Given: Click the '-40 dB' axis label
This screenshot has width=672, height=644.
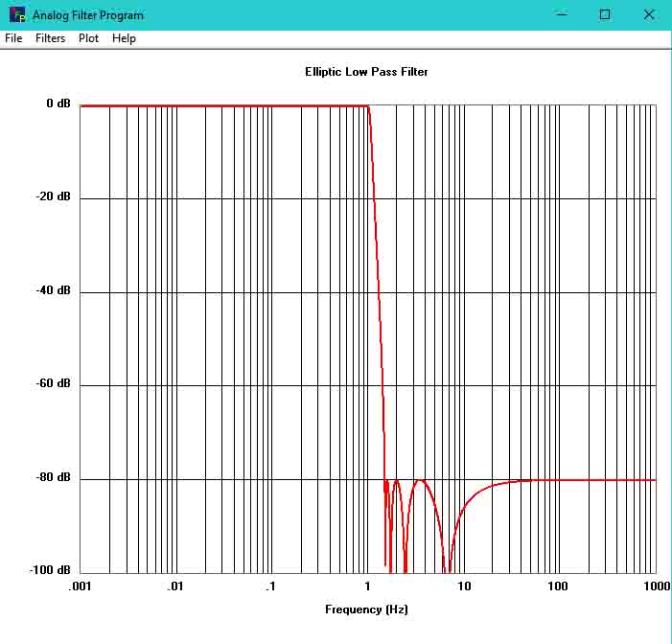Looking at the screenshot, I should tap(53, 290).
